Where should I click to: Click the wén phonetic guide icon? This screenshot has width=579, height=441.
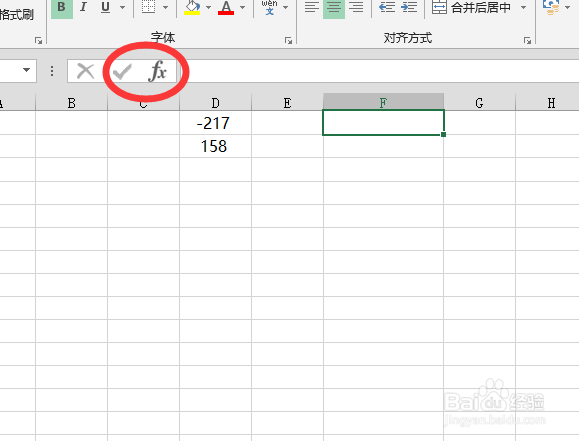point(270,7)
